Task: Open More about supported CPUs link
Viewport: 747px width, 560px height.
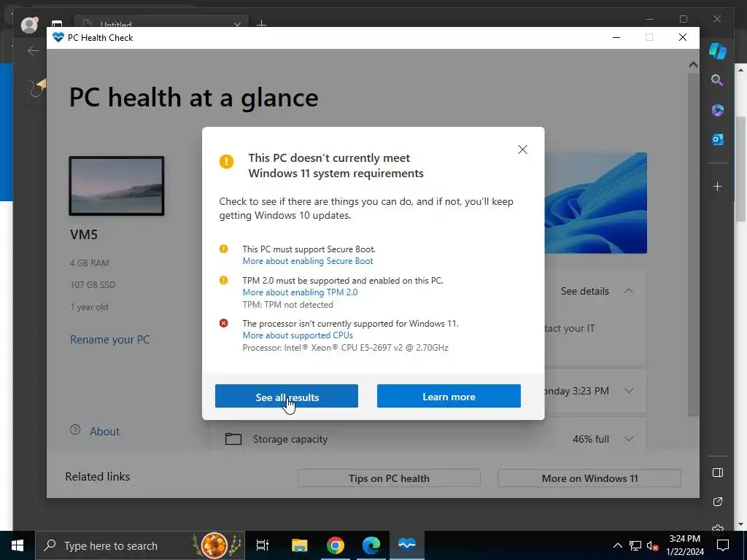Action: click(x=298, y=335)
